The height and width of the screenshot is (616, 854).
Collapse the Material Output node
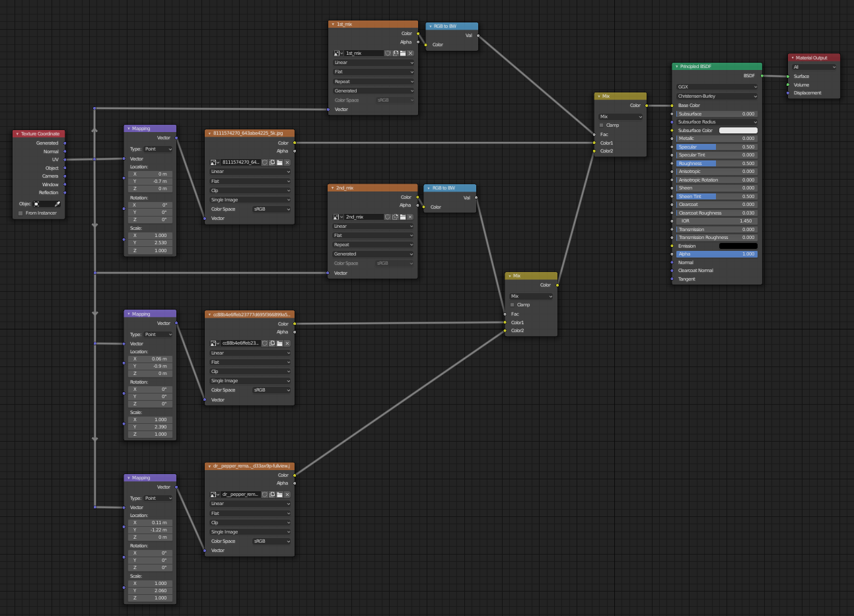click(x=793, y=58)
